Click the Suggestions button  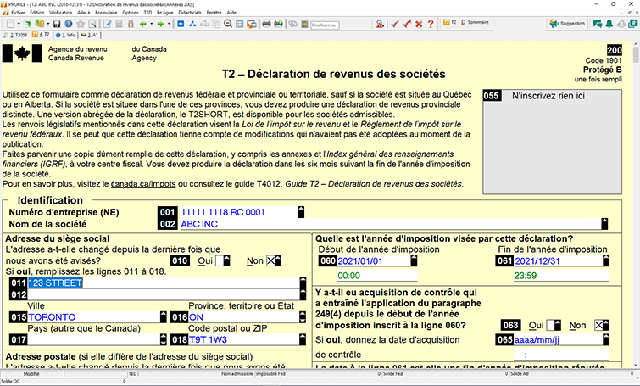tap(567, 24)
